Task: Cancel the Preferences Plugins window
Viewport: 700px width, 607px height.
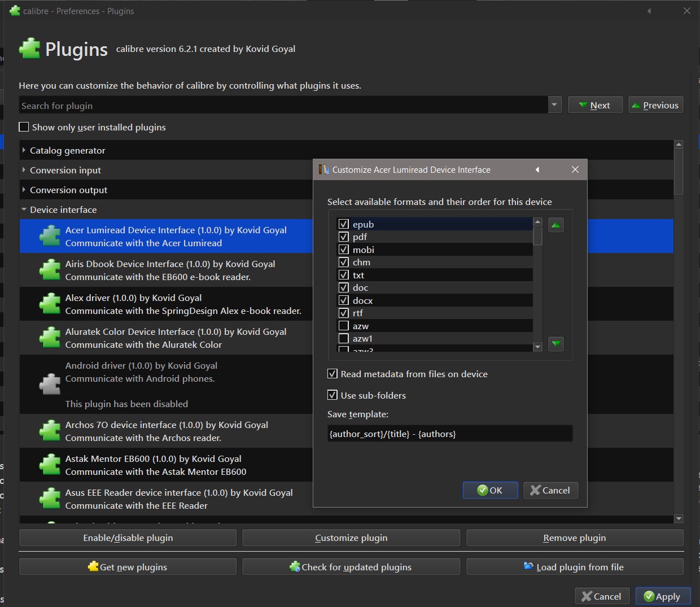Action: (x=602, y=596)
